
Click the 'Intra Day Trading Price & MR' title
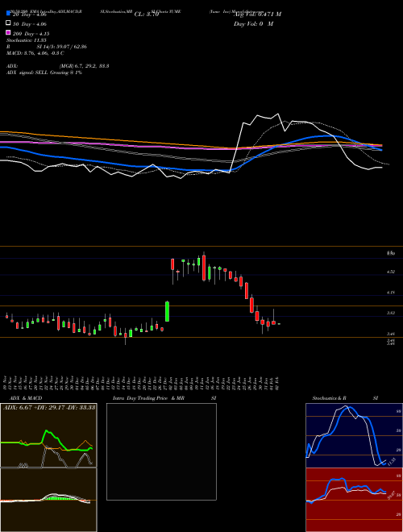tap(148, 398)
